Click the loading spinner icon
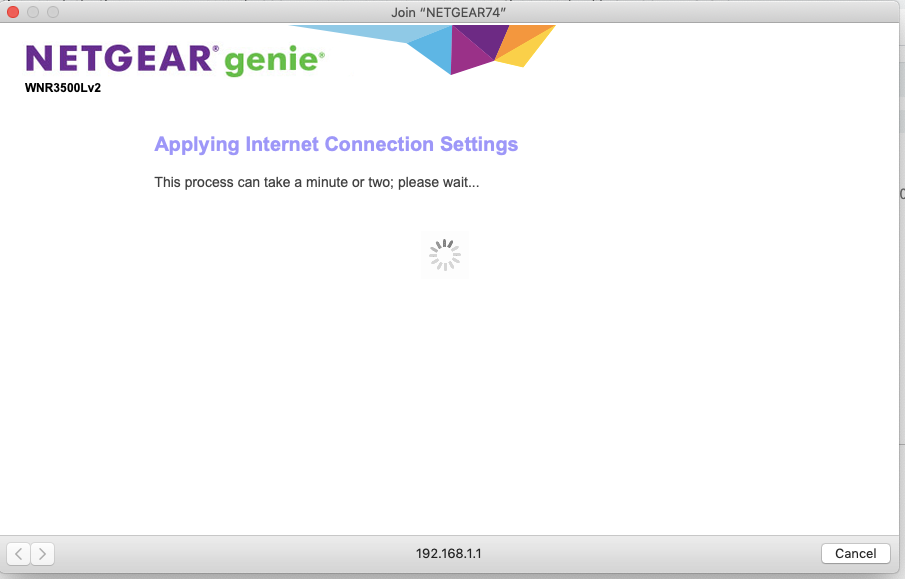Viewport: 905px width, 579px height. [444, 255]
